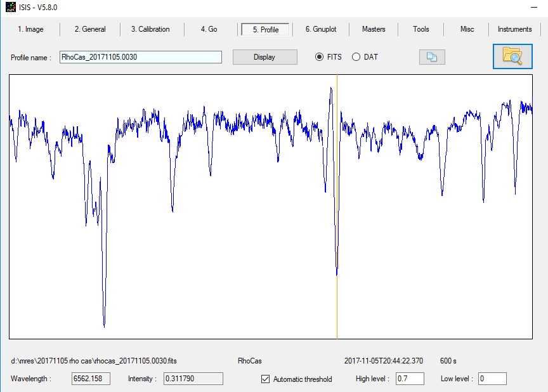Image resolution: width=548 pixels, height=392 pixels.
Task: Click the Low level value field
Action: (492, 379)
